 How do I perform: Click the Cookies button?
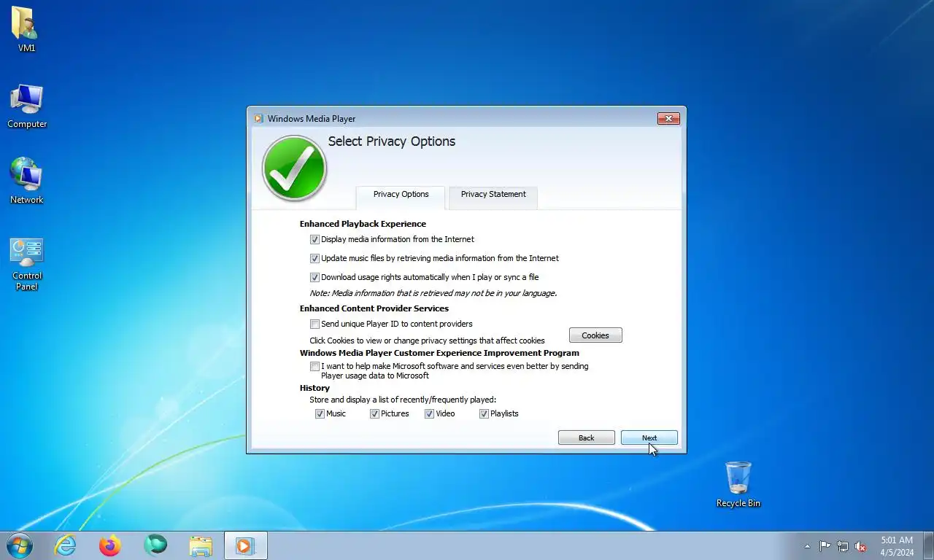tap(595, 335)
